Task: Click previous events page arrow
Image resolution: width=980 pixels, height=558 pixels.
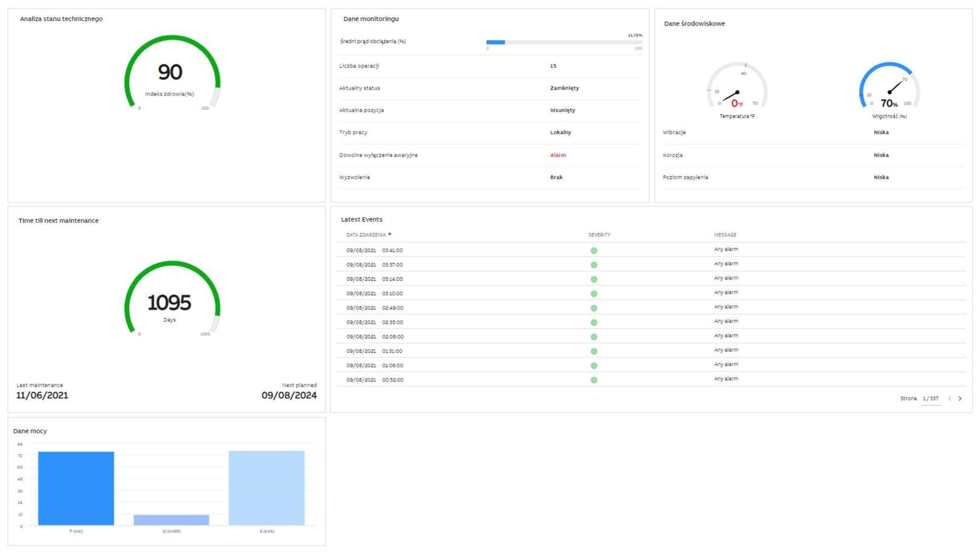Action: point(949,399)
